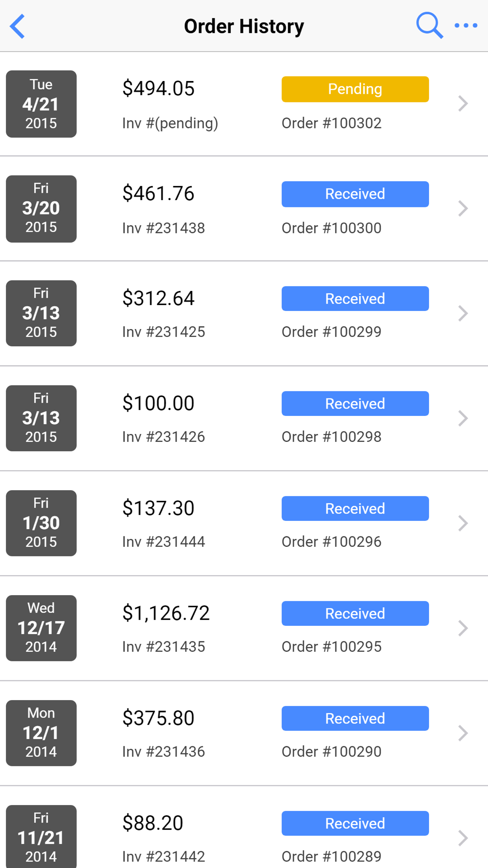Image resolution: width=488 pixels, height=868 pixels.
Task: Tap Received badge for order #100300
Action: (x=355, y=194)
